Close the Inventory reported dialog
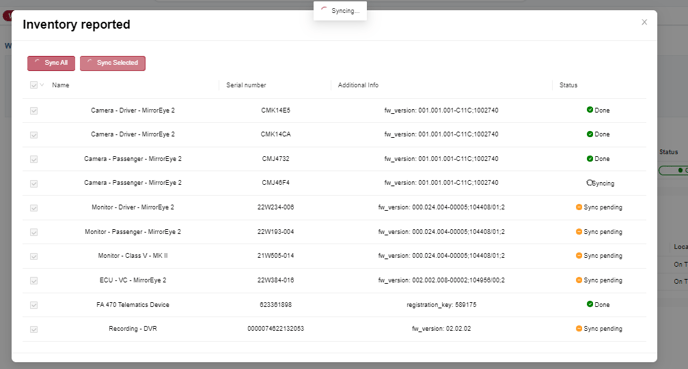This screenshot has width=688, height=369. tap(644, 22)
